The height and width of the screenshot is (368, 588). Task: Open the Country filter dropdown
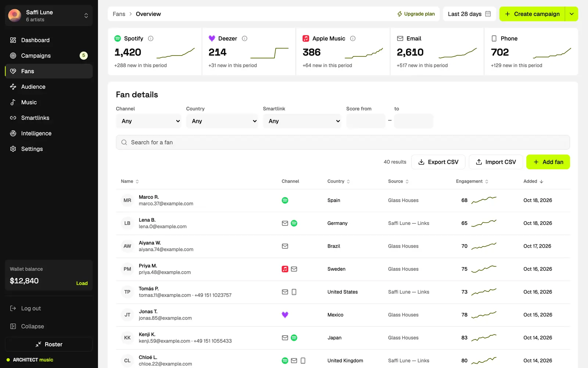pos(222,121)
